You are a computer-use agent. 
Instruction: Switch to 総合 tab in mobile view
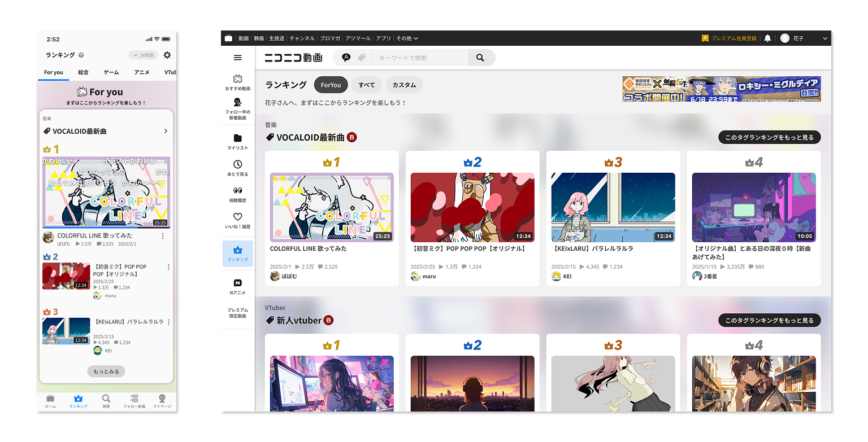point(83,72)
